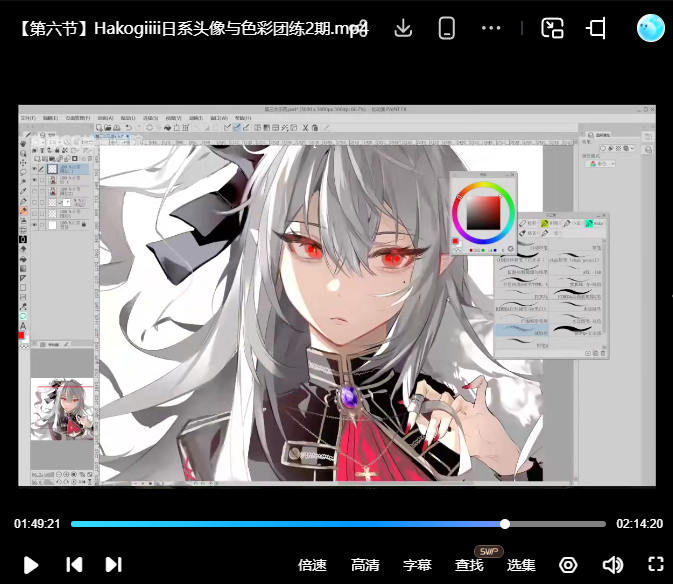Viewport: 673px width, 584px height.
Task: Toggle fullscreen mode
Action: point(656,565)
